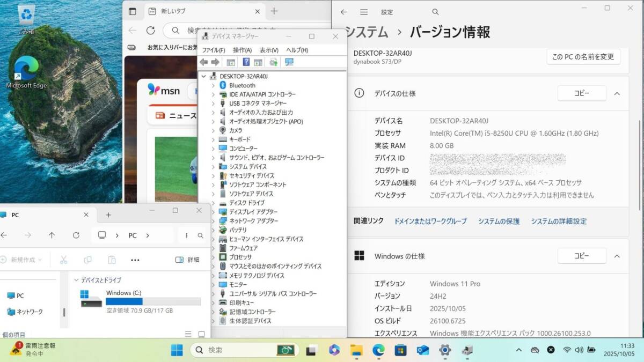This screenshot has width=644, height=362.
Task: Click the scan for hardware changes icon
Action: coord(289,62)
